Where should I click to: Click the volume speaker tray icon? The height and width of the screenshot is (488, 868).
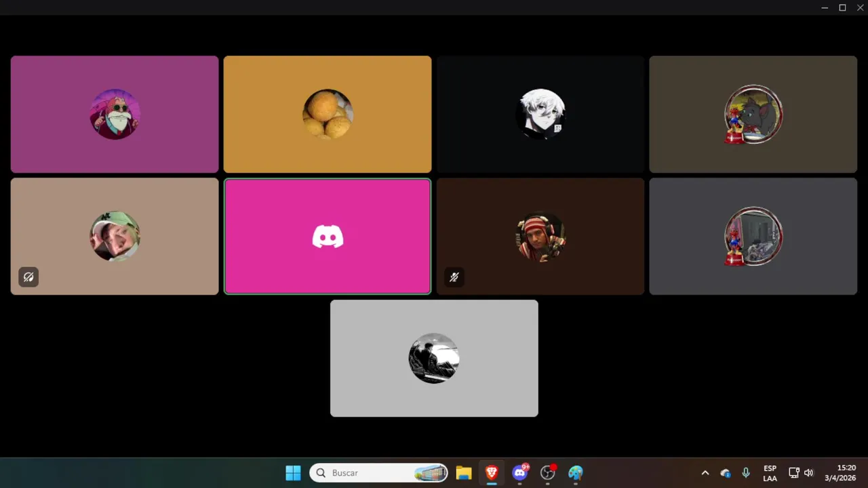[x=808, y=472]
